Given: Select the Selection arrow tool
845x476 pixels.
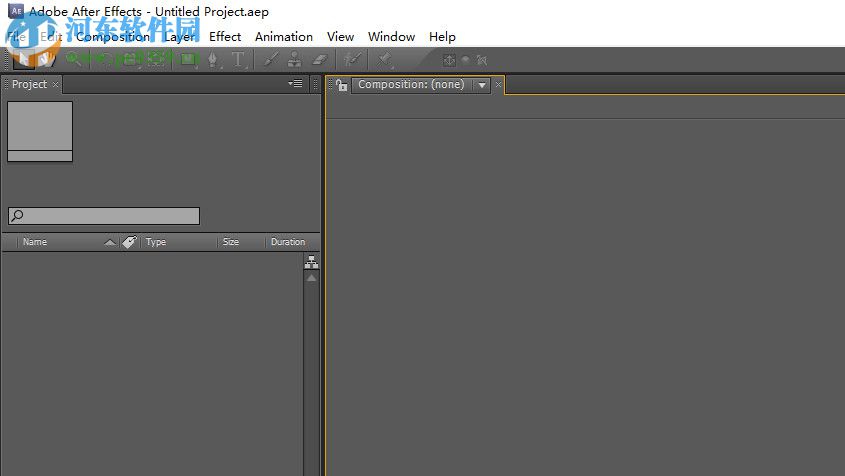Looking at the screenshot, I should [24, 59].
